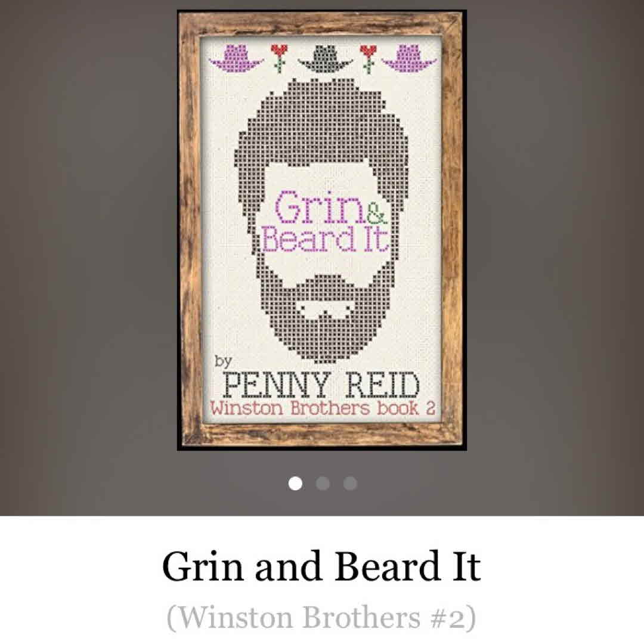Image resolution: width=644 pixels, height=644 pixels.
Task: Click the PENNY REID author name on cover
Action: pos(321,385)
